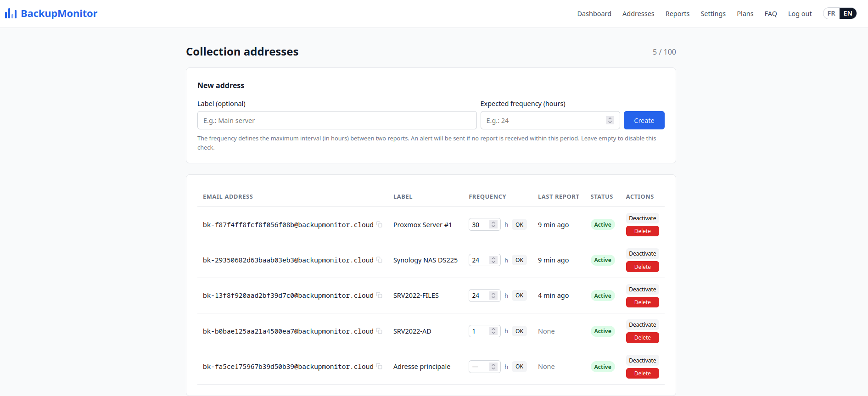Copy the Synology NAS DS225 email address
The image size is (868, 396).
click(379, 260)
